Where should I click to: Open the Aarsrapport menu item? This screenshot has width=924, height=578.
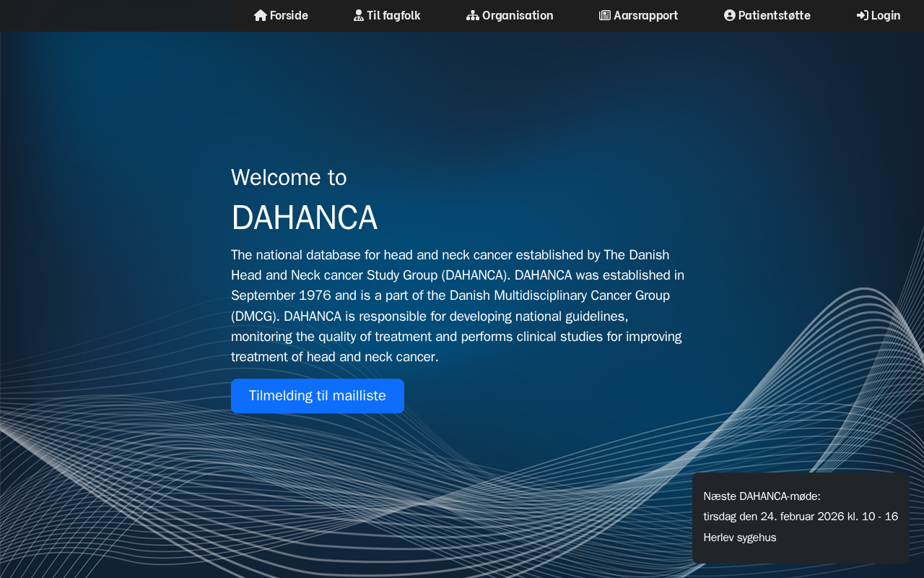638,16
